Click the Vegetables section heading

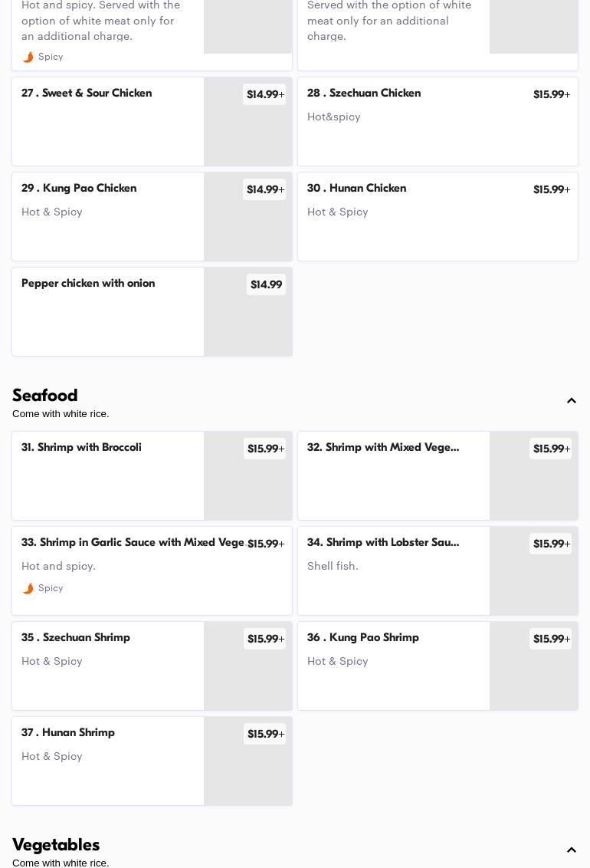click(x=56, y=845)
